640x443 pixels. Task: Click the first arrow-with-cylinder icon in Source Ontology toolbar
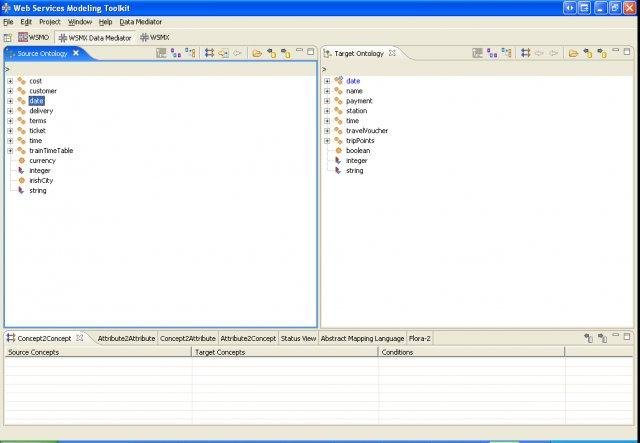click(x=271, y=53)
